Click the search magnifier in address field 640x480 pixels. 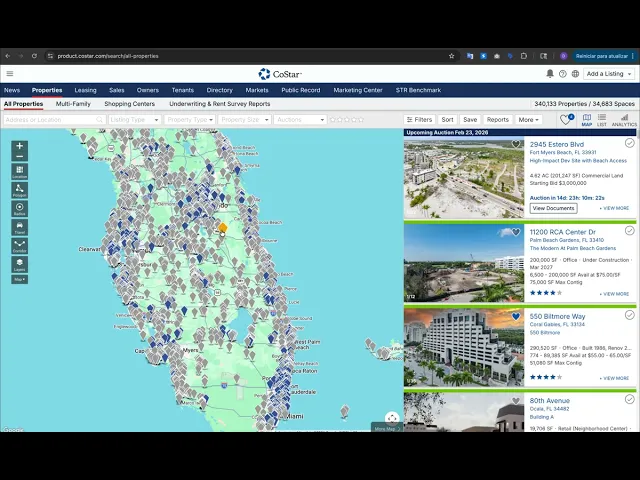(99, 120)
